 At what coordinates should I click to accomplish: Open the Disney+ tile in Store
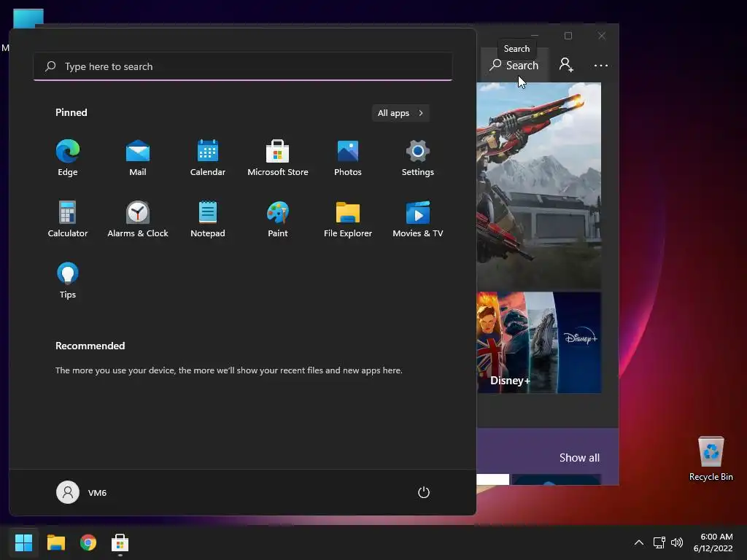(x=539, y=343)
